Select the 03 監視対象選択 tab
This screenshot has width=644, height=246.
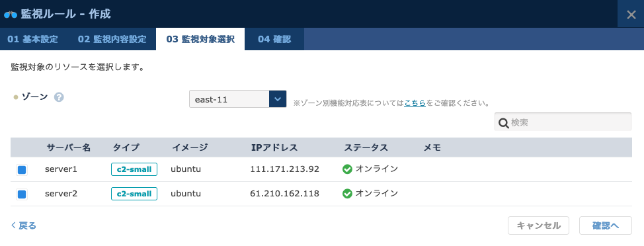point(200,40)
